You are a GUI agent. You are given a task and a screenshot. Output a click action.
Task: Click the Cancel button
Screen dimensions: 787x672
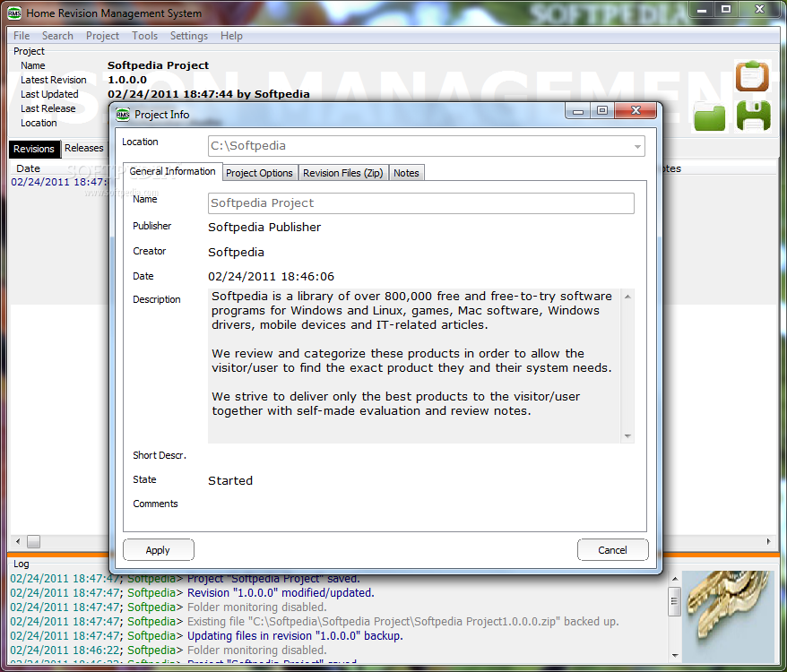[x=613, y=550]
